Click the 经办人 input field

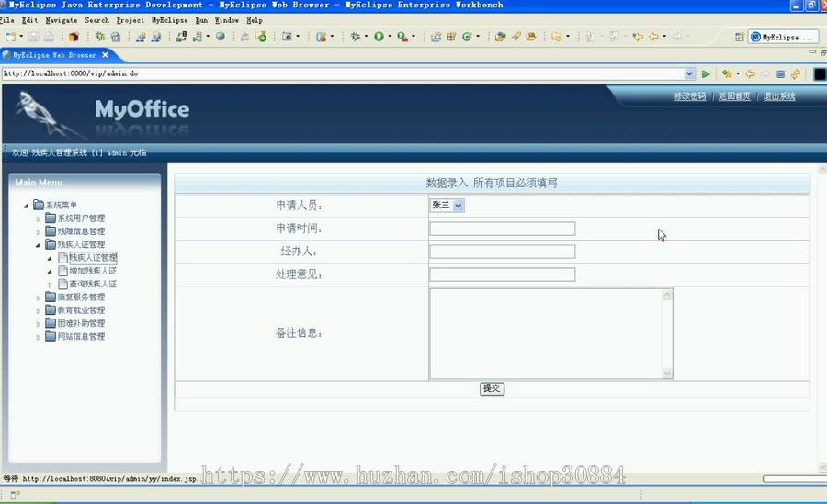point(502,252)
